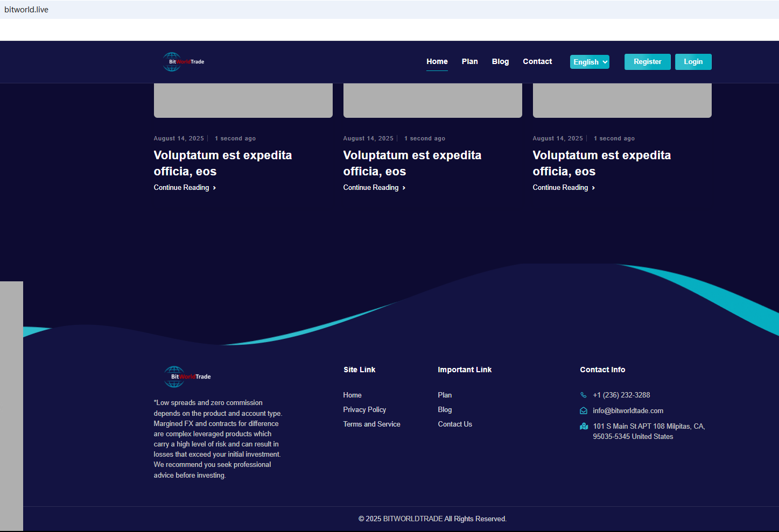Click the arrow icon after first Continue Reading
The width and height of the screenshot is (779, 532).
tap(214, 188)
